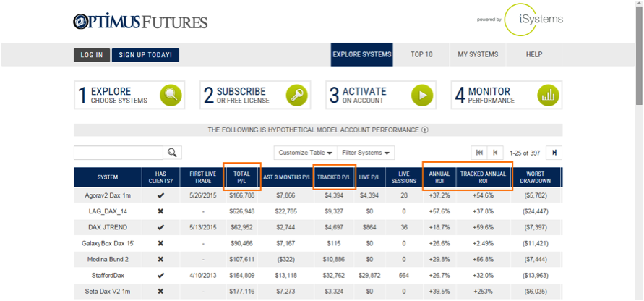The height and width of the screenshot is (301, 644).
Task: Sort by Tracked P/L column header
Action: coord(334,177)
